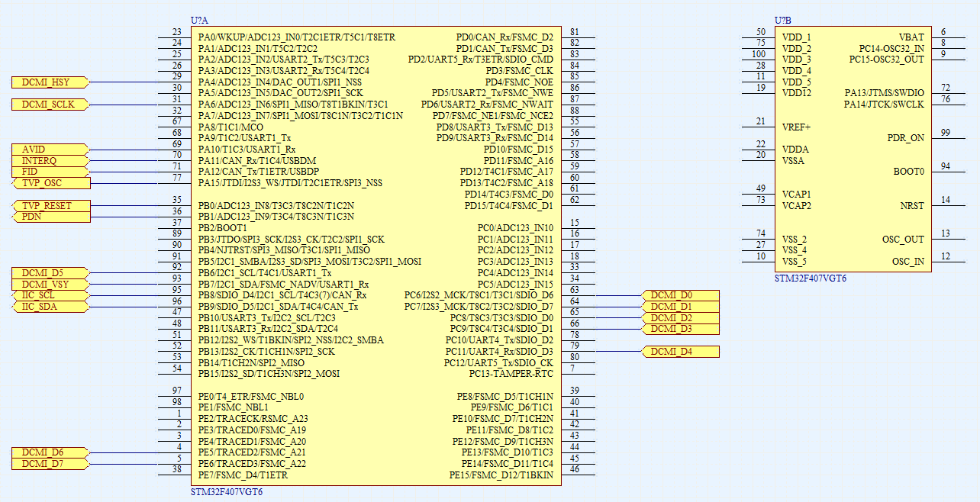Select the DCMI_D6 port

(51, 452)
